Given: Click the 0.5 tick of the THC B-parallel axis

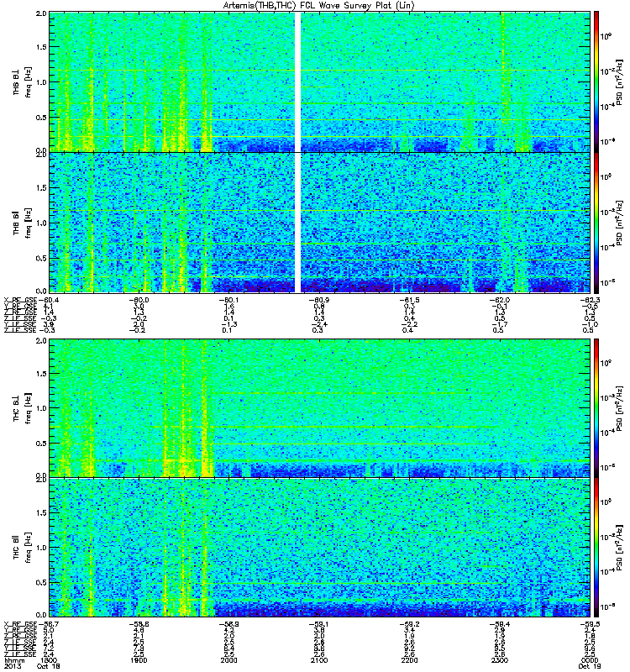Looking at the screenshot, I should click(x=41, y=582).
